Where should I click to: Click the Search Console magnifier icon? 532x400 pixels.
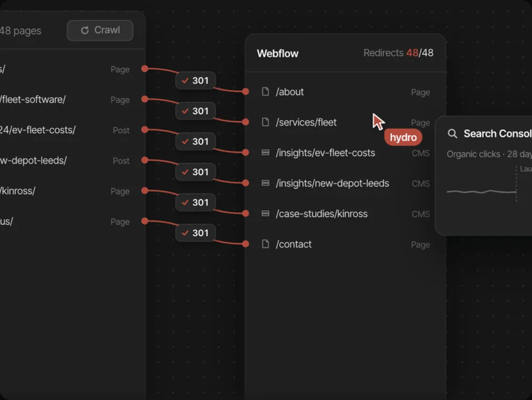click(452, 134)
